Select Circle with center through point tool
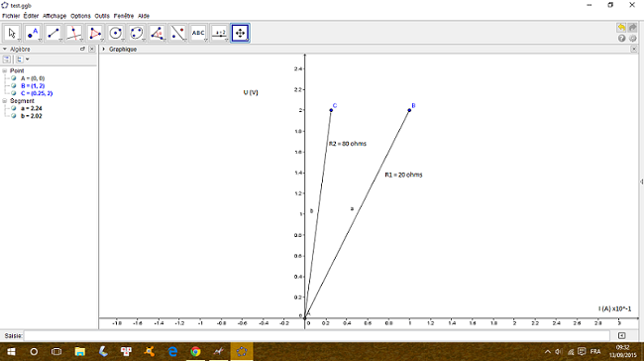644x361 pixels. pos(116,33)
